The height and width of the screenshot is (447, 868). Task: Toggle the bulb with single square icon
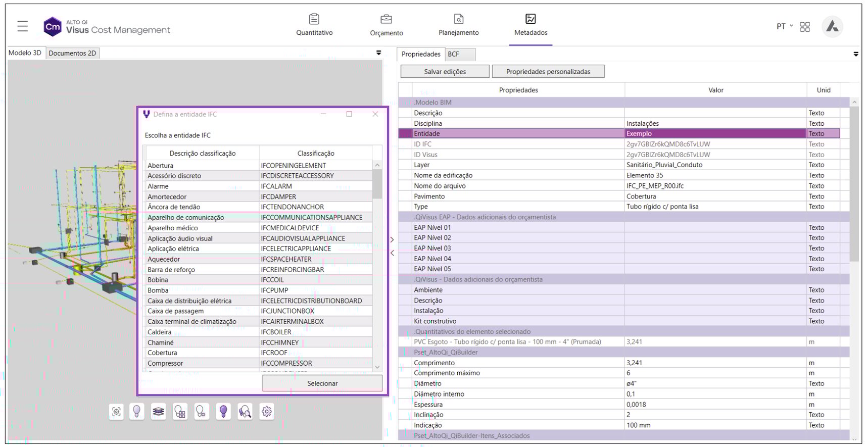[x=201, y=412]
